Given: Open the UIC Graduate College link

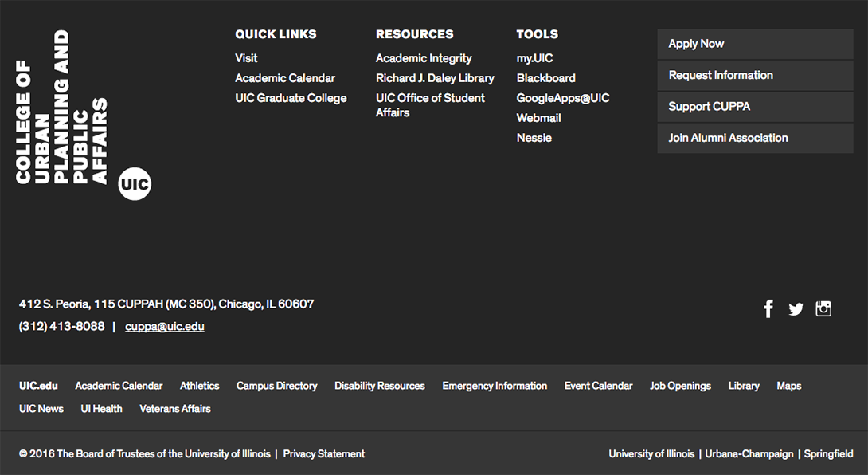Looking at the screenshot, I should [290, 97].
